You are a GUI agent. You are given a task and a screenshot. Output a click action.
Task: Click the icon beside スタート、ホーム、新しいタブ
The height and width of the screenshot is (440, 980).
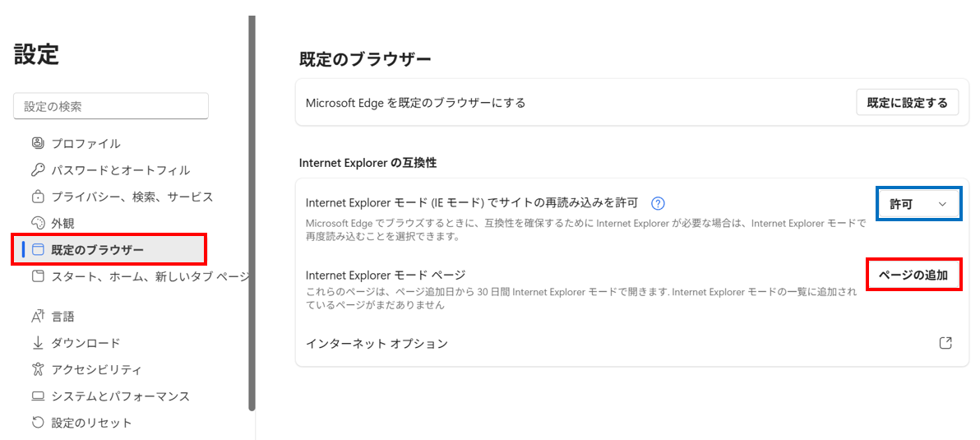click(x=38, y=277)
